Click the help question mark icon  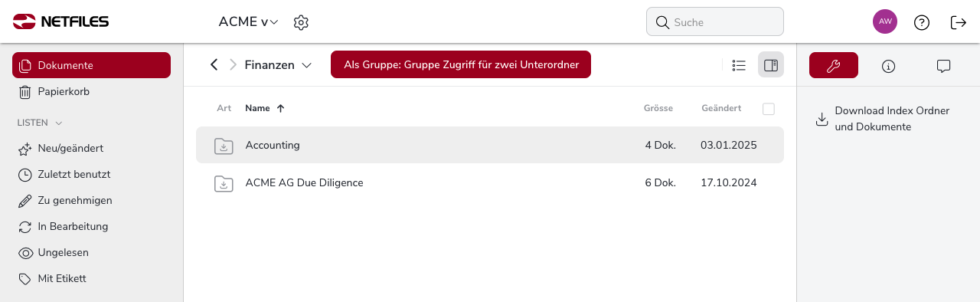(x=922, y=22)
